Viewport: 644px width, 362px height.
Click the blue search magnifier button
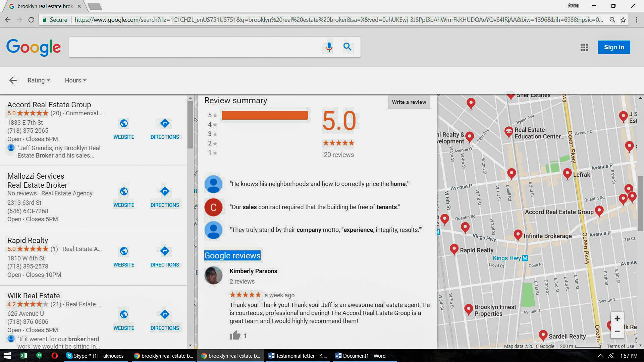point(347,47)
